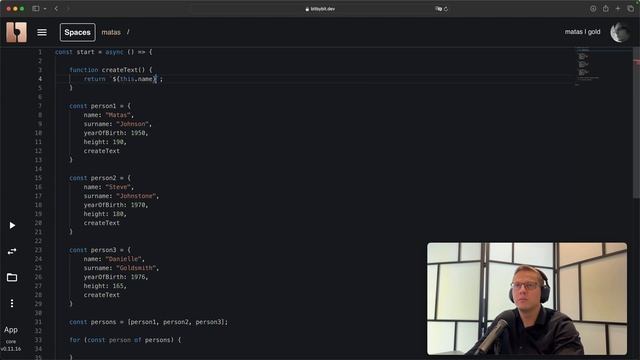Click the swap arrows icon in sidebar
Image resolution: width=640 pixels, height=360 pixels.
12,251
